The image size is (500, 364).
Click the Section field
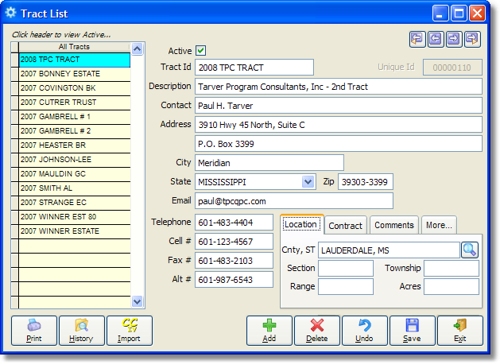pos(346,268)
